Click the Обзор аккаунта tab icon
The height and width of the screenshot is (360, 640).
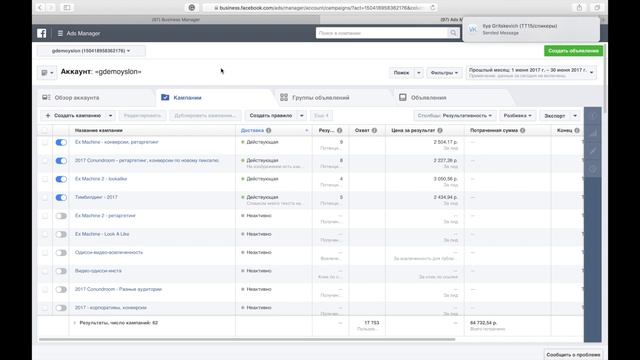[x=47, y=98]
